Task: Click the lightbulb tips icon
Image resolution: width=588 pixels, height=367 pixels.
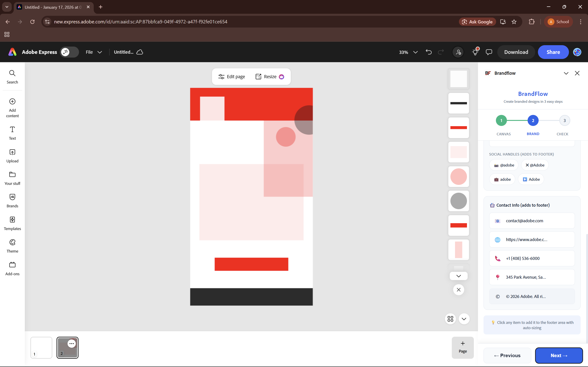Action: [475, 52]
